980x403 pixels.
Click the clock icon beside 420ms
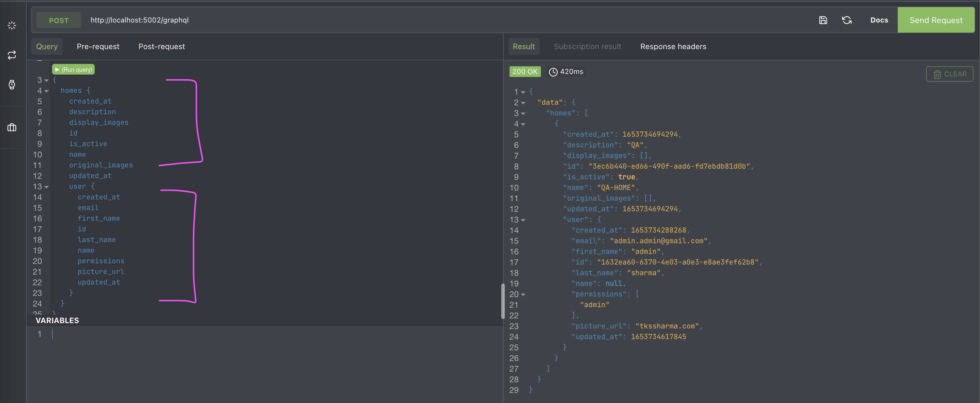553,72
